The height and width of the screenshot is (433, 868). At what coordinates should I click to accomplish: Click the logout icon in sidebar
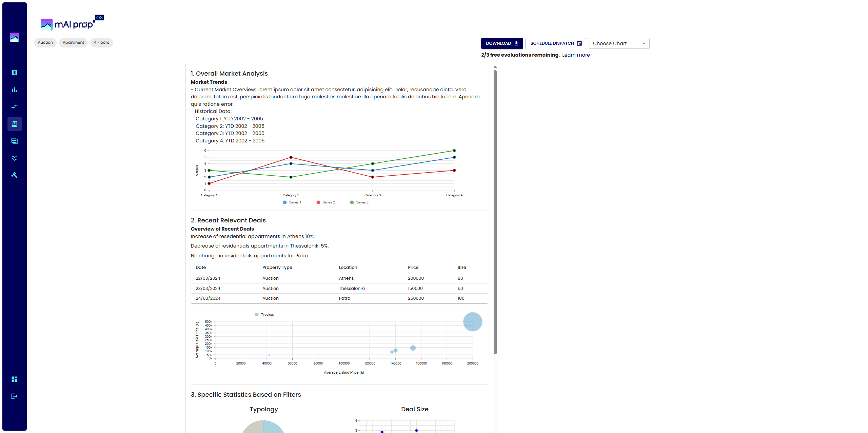[x=14, y=396]
